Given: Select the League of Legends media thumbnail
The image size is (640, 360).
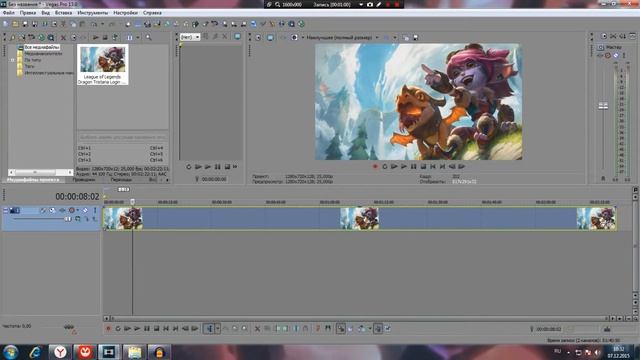Looking at the screenshot, I should point(102,64).
